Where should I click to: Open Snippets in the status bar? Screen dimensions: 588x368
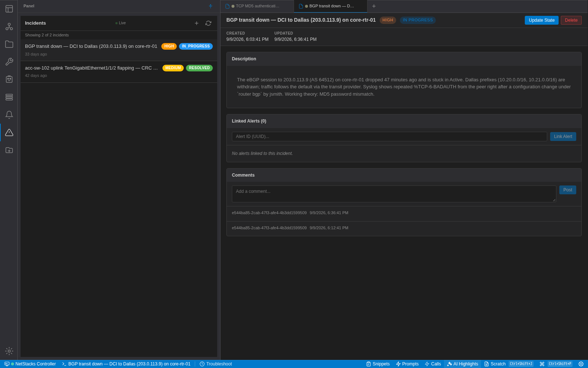pyautogui.click(x=378, y=364)
